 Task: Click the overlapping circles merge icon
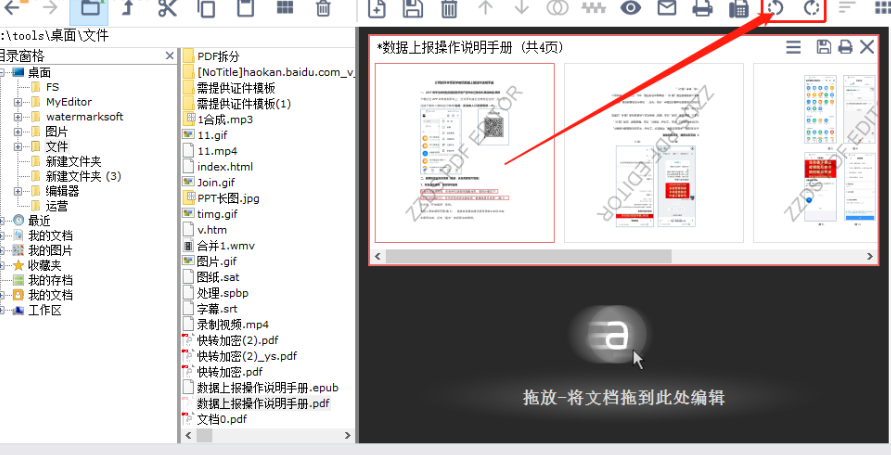557,8
